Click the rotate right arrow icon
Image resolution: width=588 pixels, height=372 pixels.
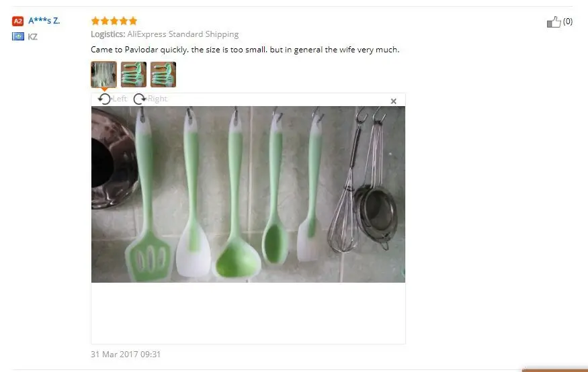140,99
